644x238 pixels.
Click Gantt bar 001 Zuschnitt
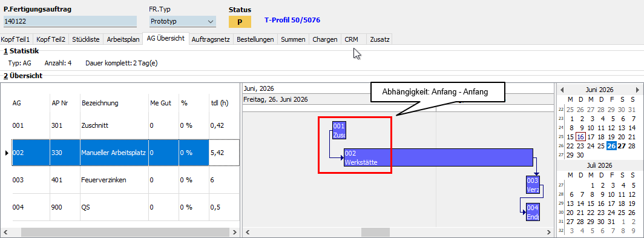(339, 130)
